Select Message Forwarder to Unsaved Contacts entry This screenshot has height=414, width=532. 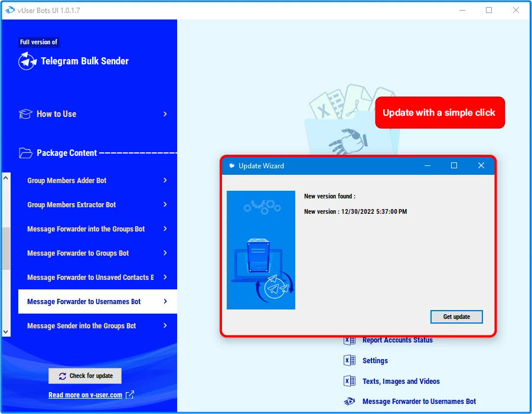97,278
